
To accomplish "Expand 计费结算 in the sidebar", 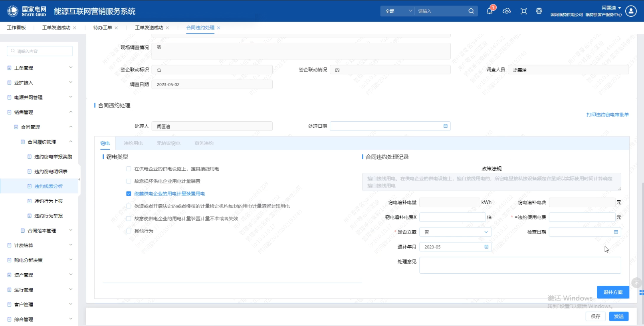I will point(40,245).
